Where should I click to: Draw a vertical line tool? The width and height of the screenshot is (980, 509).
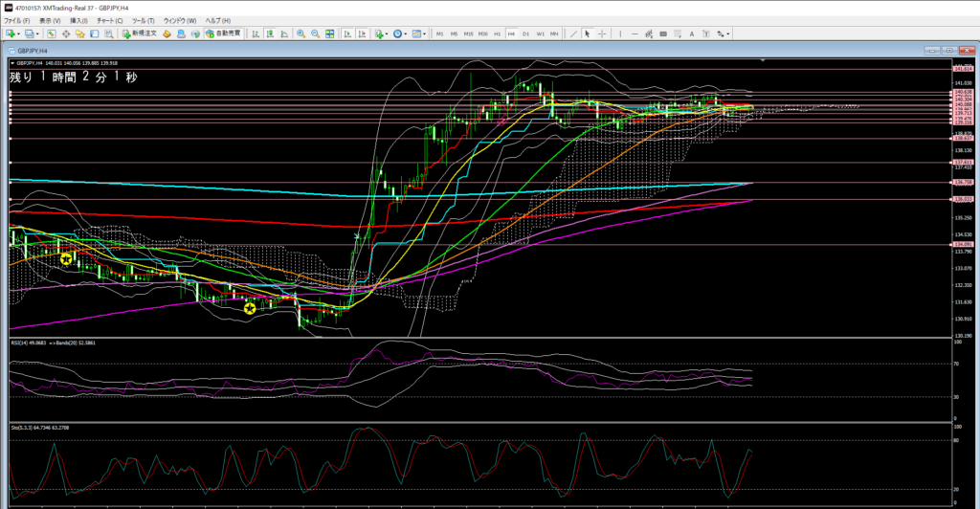(x=620, y=33)
